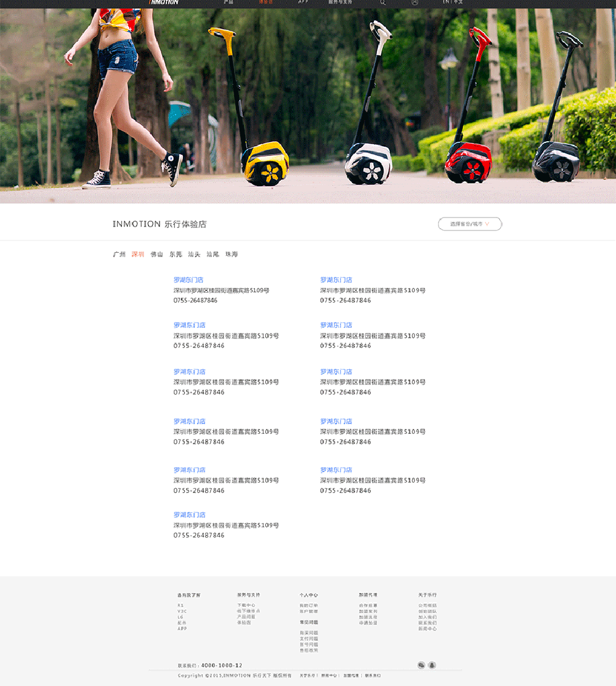Open 体验店 under the footer's 服务与支持 column
Screen dimensions: 616x686
(x=244, y=622)
